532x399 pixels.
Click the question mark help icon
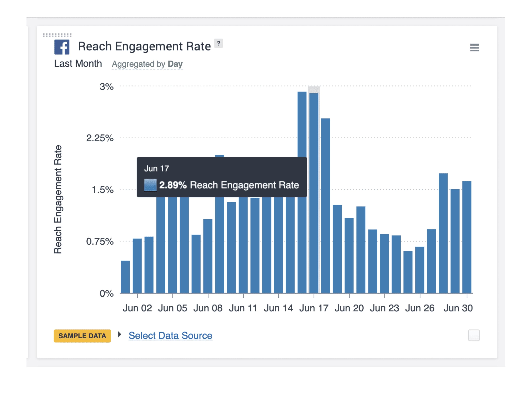(x=218, y=44)
